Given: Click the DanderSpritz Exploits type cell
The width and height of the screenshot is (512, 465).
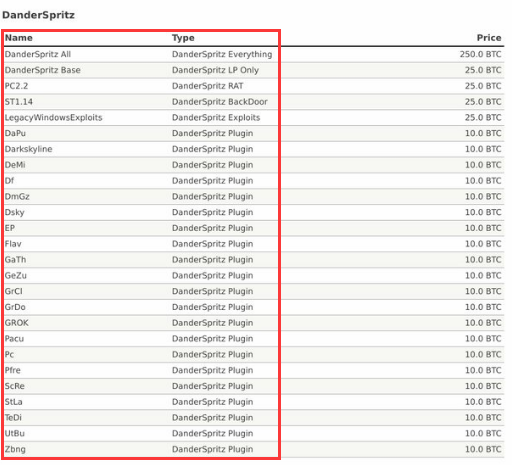Looking at the screenshot, I should 216,118.
